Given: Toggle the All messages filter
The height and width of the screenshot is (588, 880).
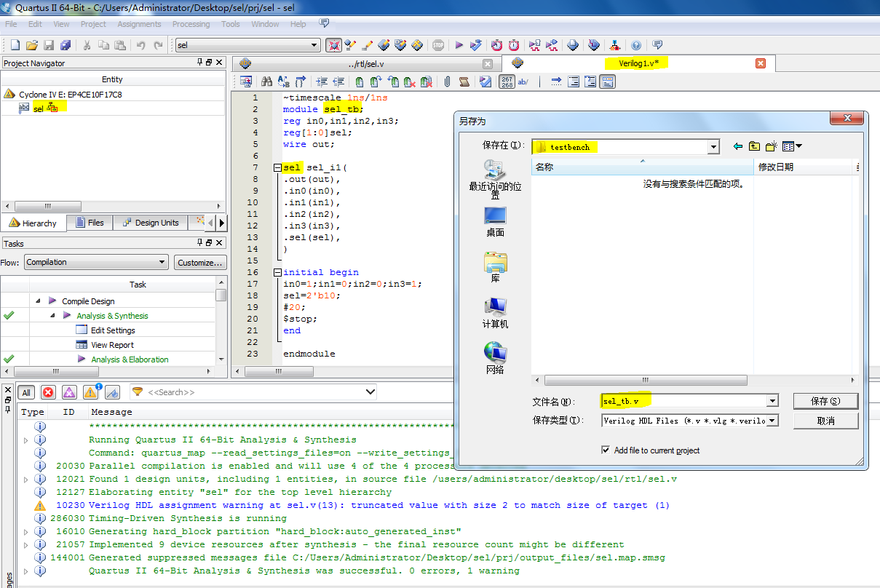Looking at the screenshot, I should (x=26, y=392).
